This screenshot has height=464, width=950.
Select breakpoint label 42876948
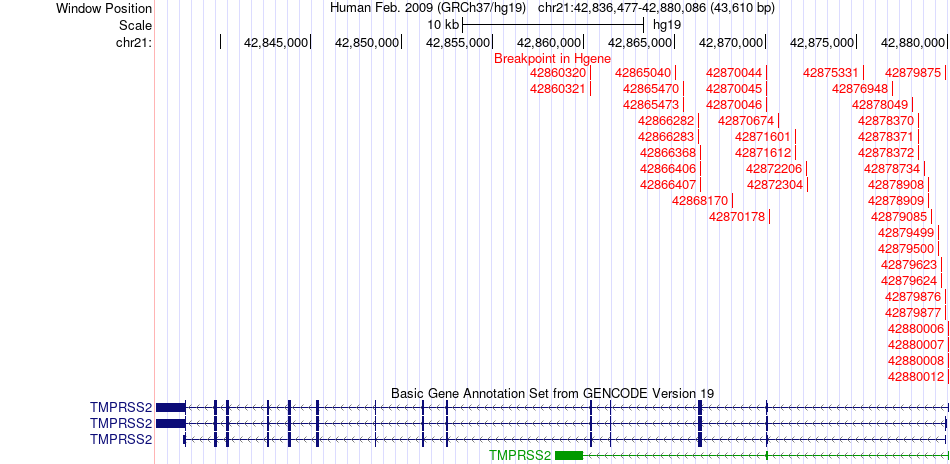click(860, 89)
